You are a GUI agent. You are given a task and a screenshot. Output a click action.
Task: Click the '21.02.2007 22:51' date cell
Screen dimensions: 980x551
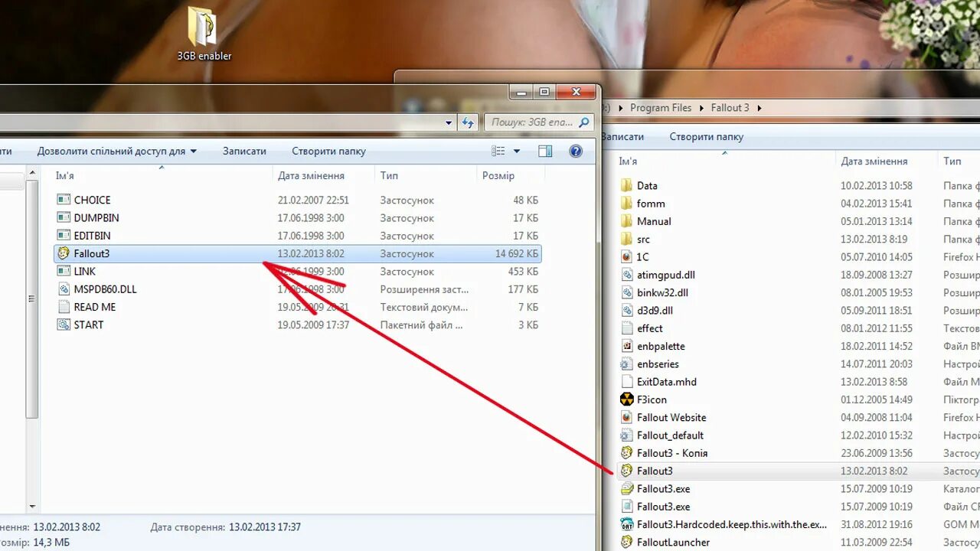coord(313,200)
